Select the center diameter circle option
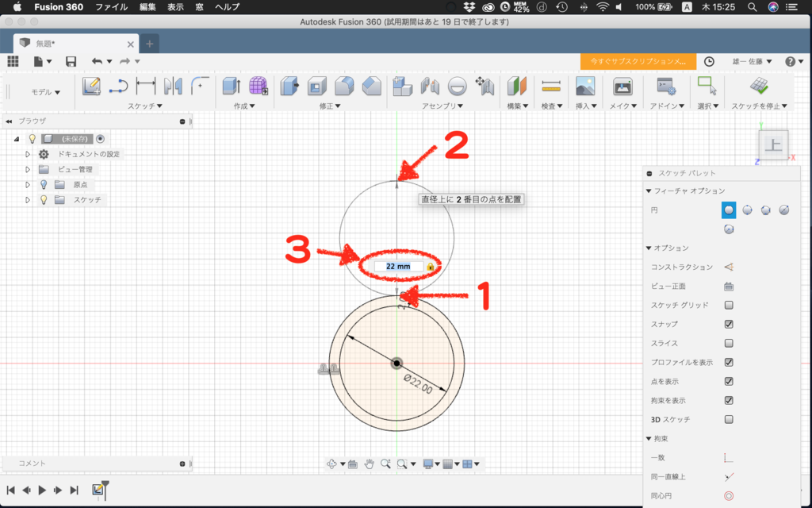The image size is (812, 508). tap(729, 210)
